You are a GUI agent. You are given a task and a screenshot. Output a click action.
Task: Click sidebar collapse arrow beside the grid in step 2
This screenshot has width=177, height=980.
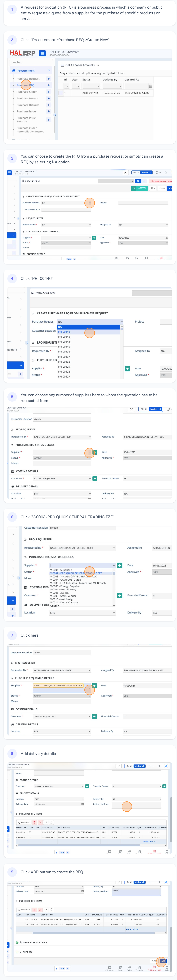(55, 115)
